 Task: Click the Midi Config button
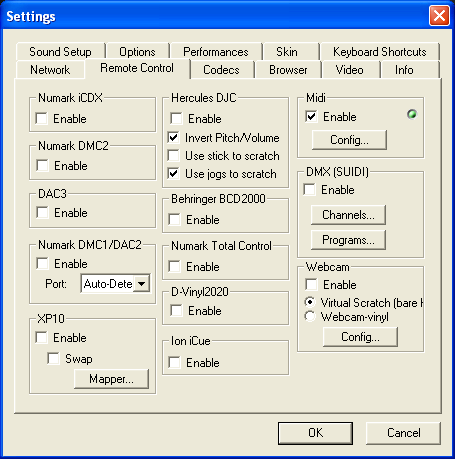pos(349,140)
